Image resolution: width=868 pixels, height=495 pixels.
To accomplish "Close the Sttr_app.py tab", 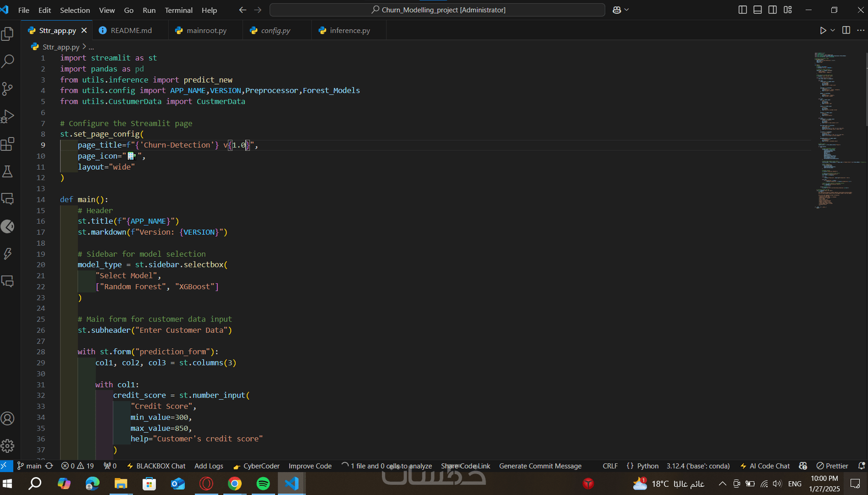I will [84, 31].
